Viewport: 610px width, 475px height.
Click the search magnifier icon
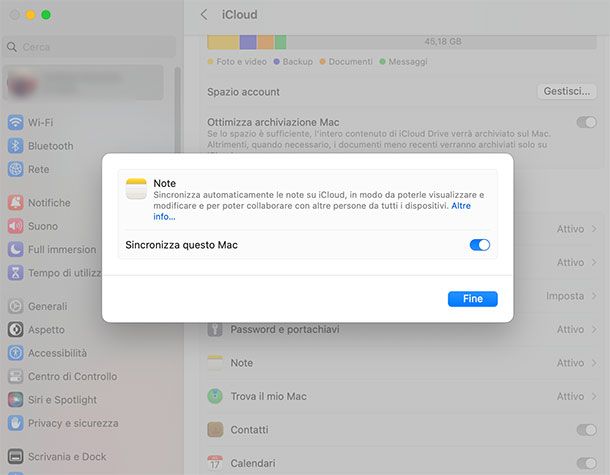[x=12, y=47]
